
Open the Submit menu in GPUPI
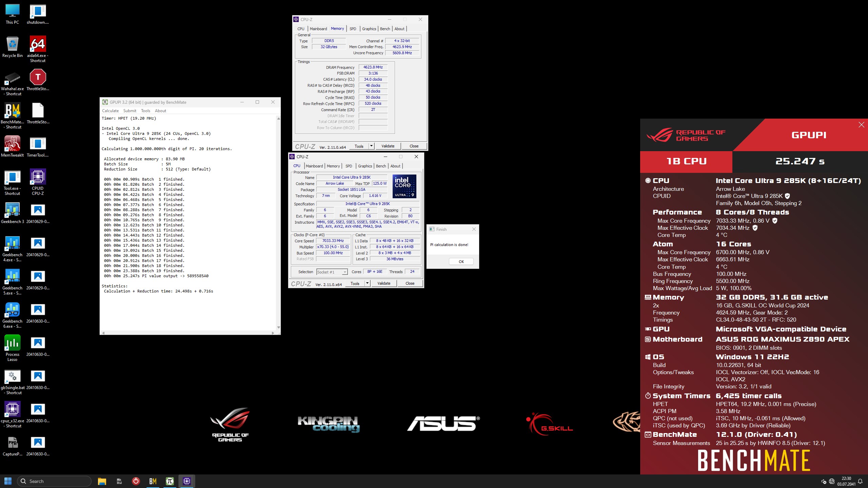point(130,111)
